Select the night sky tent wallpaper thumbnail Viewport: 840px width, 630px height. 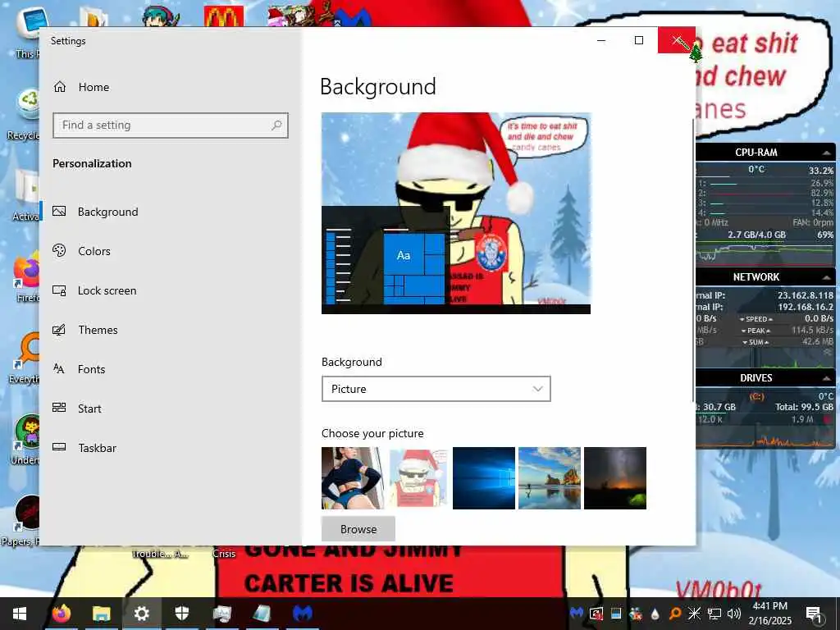pos(615,478)
